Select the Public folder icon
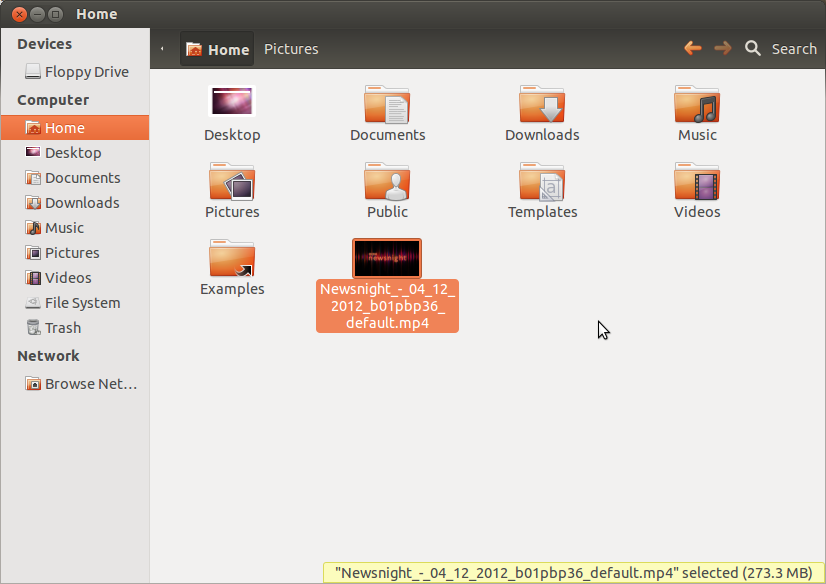The width and height of the screenshot is (826, 584). (x=387, y=181)
